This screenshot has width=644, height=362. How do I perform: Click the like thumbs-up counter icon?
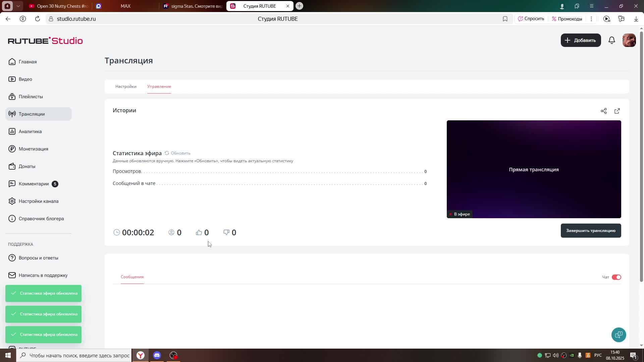coord(199,233)
